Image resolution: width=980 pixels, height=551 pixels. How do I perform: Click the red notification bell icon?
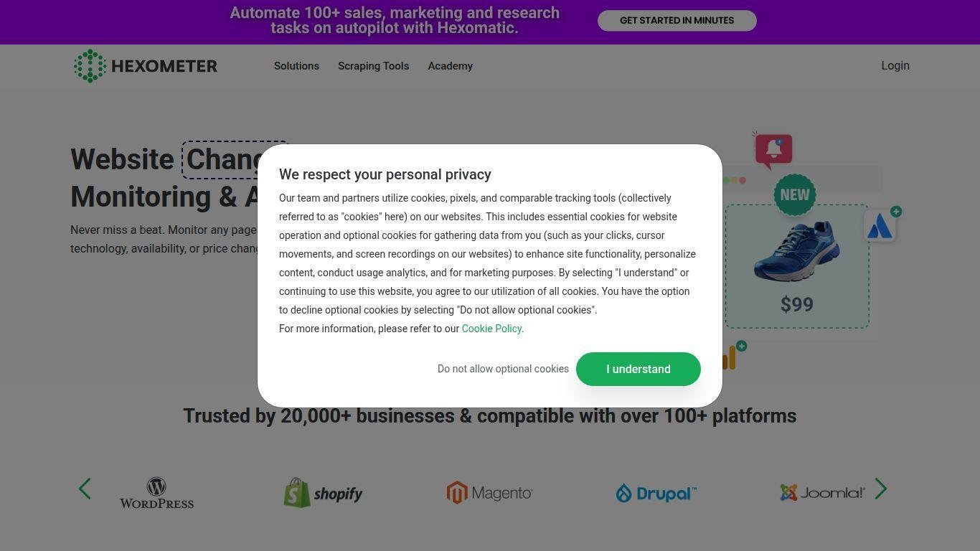(773, 149)
